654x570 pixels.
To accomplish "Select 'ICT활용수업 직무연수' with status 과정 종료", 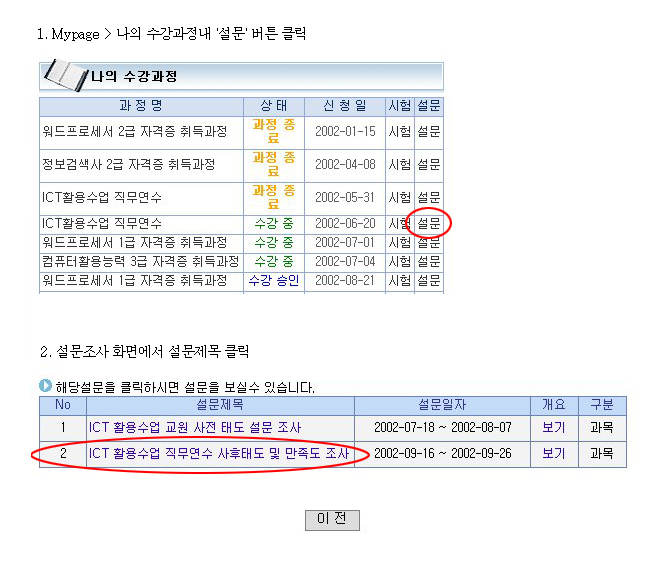I will coord(102,198).
